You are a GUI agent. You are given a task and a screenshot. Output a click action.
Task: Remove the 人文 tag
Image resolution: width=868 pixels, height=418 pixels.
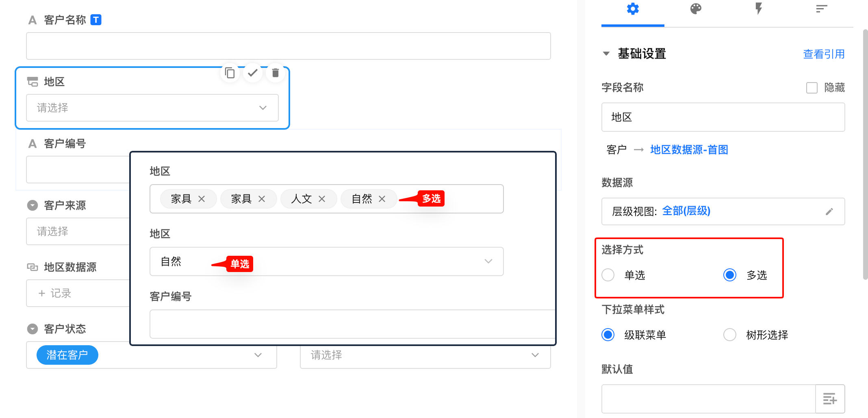(322, 199)
